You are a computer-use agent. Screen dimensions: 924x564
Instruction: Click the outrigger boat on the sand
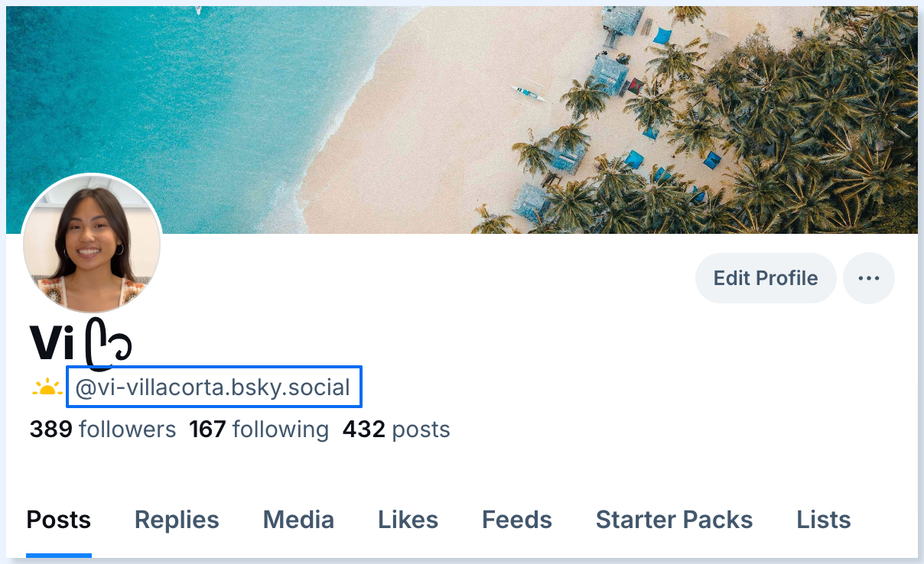coord(530,94)
